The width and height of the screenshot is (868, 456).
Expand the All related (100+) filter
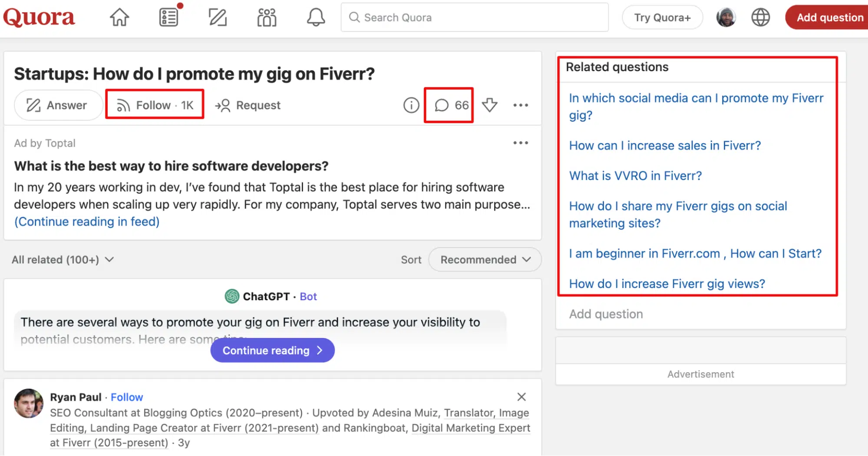pos(63,259)
